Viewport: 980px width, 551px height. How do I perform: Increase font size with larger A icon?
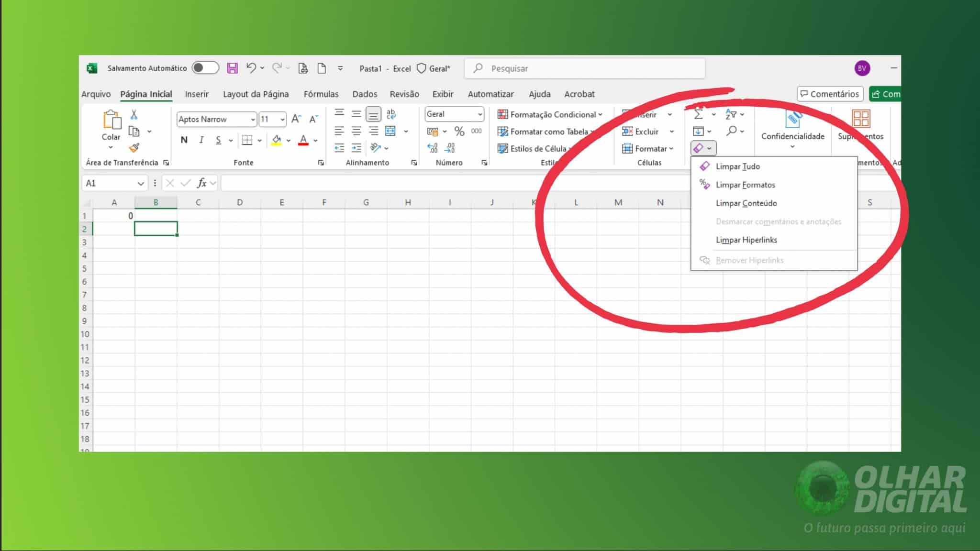click(296, 119)
